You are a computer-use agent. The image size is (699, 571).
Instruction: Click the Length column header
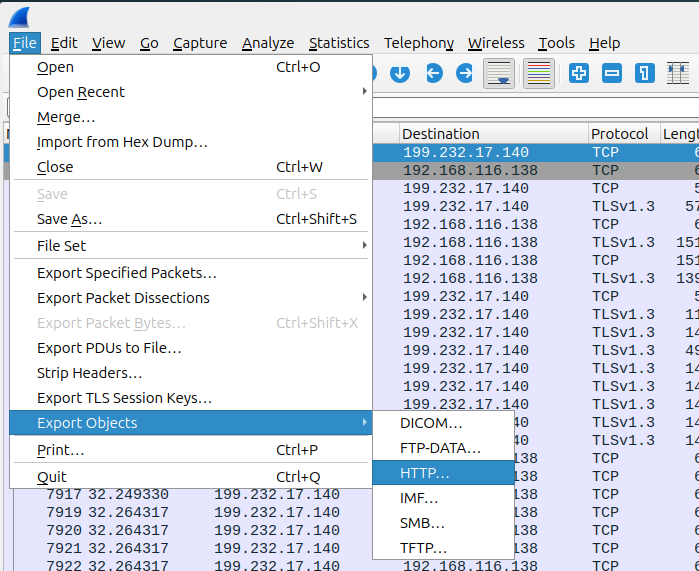pyautogui.click(x=679, y=134)
